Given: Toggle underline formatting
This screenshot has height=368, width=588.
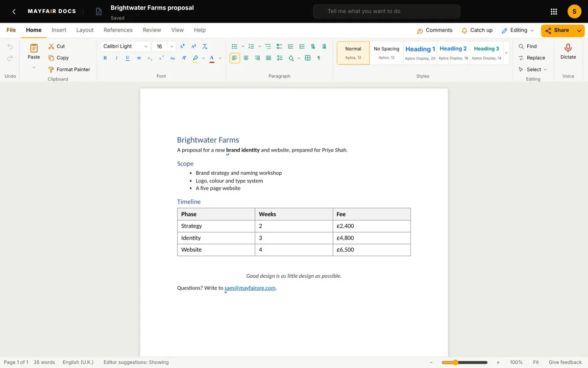Looking at the screenshot, I should point(127,58).
